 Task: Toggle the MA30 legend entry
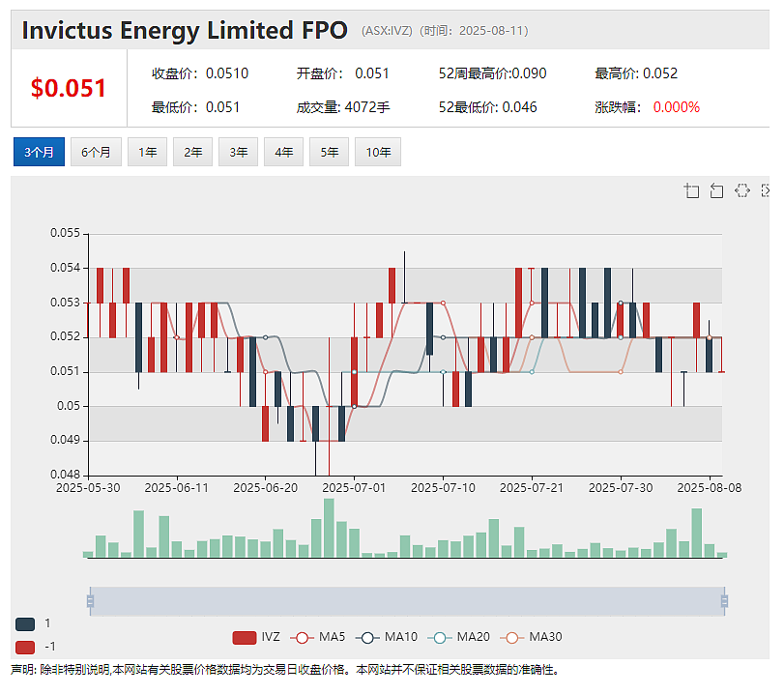[x=531, y=637]
